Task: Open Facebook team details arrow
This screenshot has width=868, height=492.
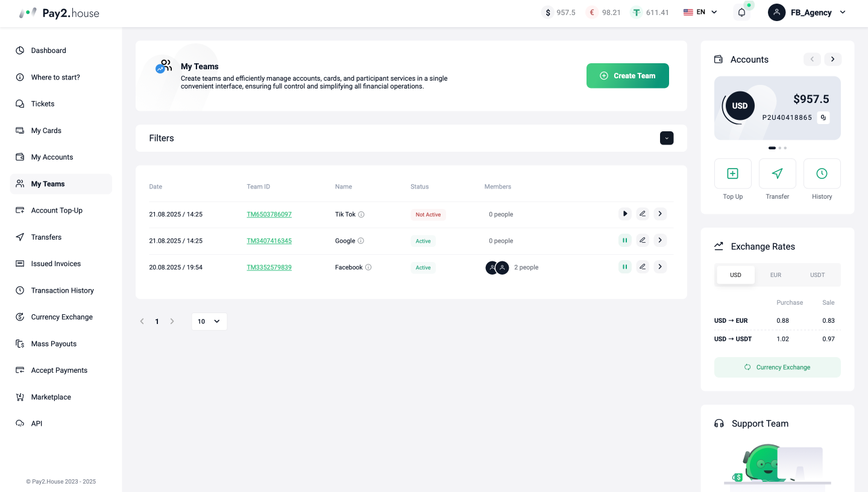Action: pyautogui.click(x=660, y=267)
